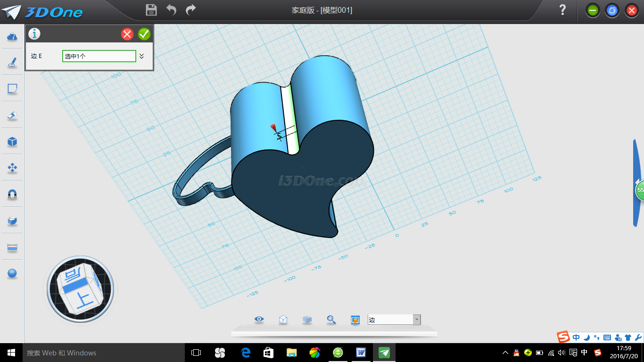Open the move tool with four arrows

click(x=12, y=168)
